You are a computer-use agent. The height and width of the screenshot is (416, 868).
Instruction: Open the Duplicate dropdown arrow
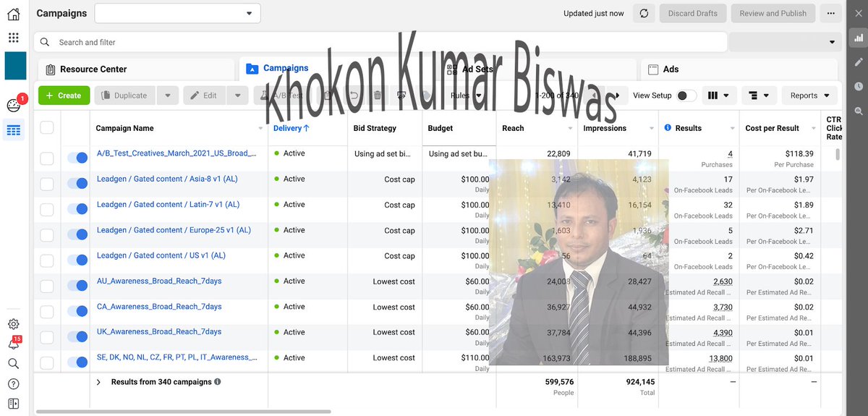pyautogui.click(x=168, y=95)
